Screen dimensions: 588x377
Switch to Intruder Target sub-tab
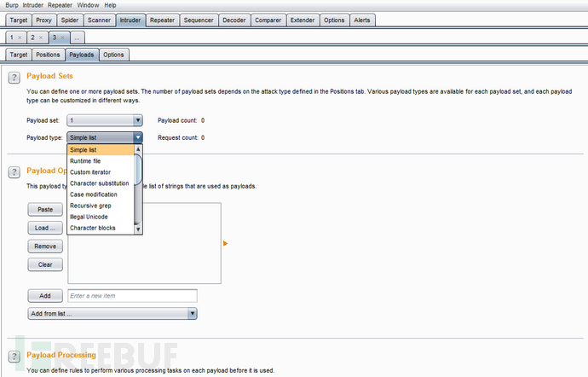[x=19, y=55]
